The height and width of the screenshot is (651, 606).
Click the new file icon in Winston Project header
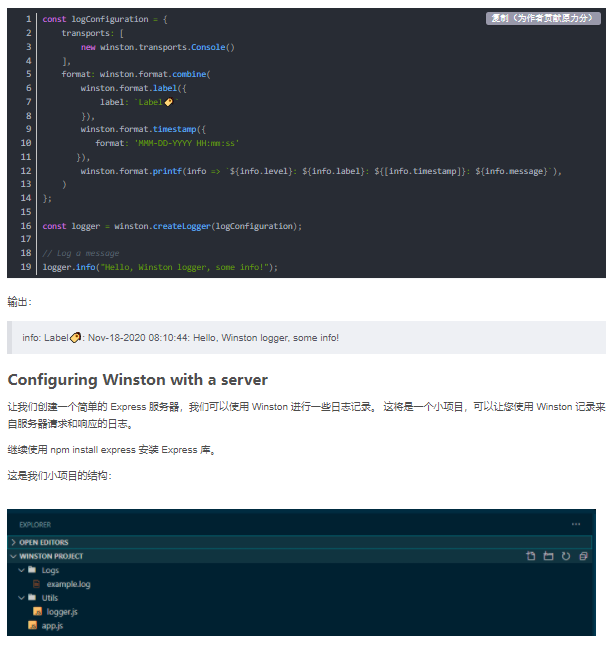tap(530, 556)
